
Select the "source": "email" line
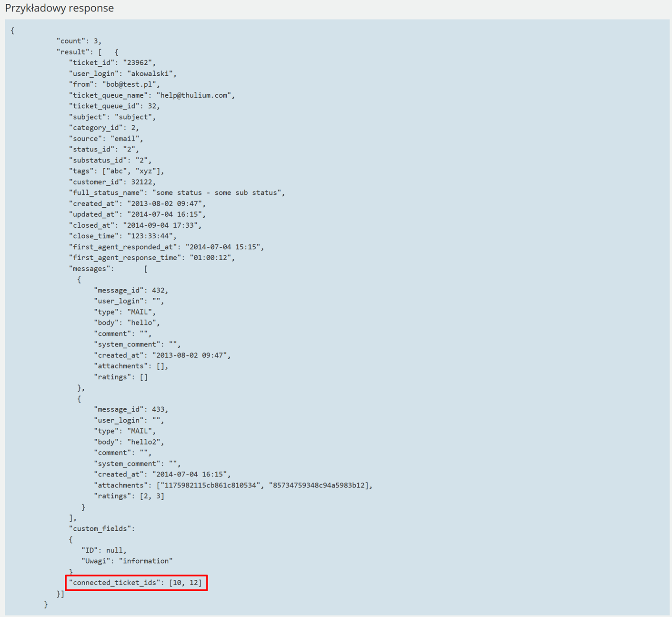[106, 139]
